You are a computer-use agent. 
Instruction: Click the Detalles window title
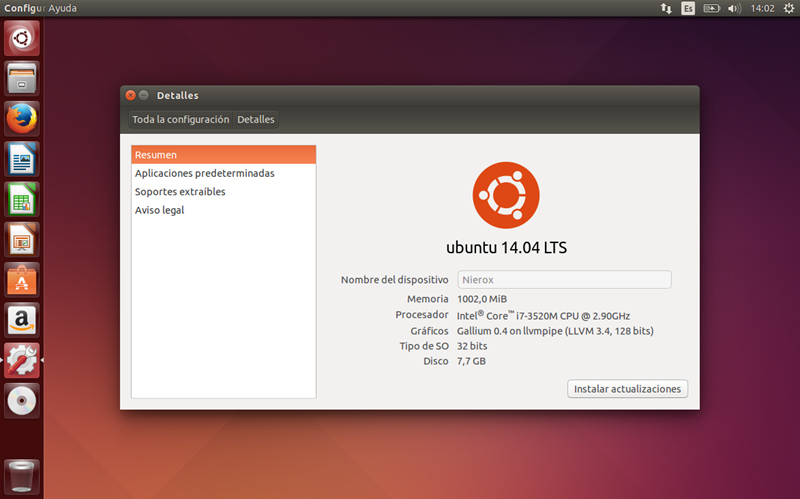click(x=178, y=95)
